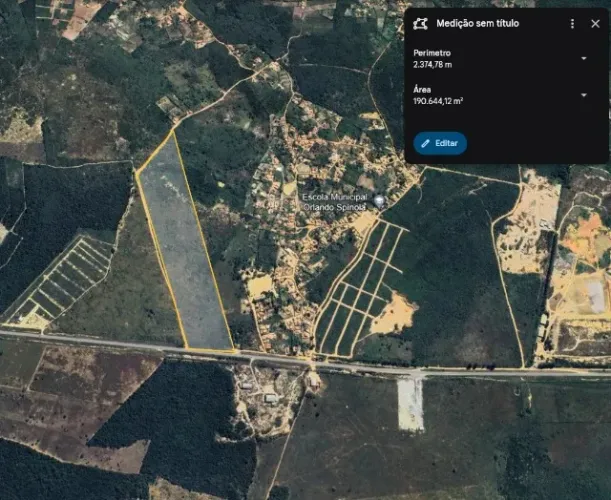This screenshot has height=500, width=611.
Task: Close the measurement panel
Action: tap(595, 24)
